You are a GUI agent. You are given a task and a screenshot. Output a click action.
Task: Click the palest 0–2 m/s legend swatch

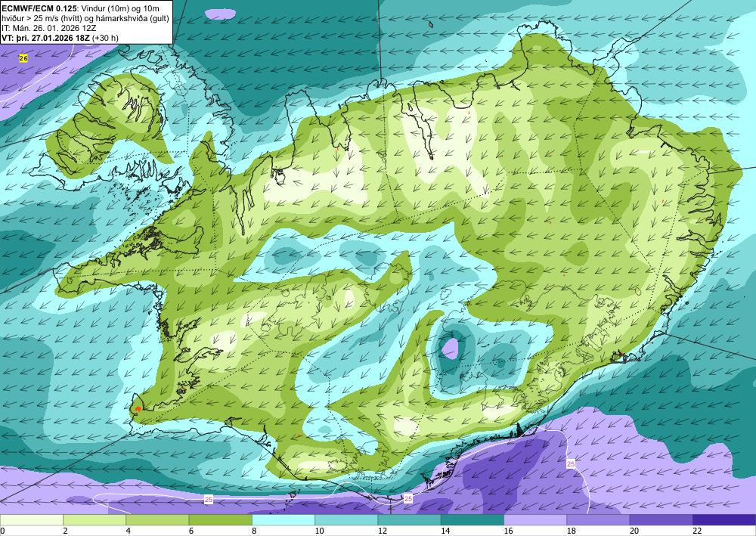pyautogui.click(x=31, y=520)
